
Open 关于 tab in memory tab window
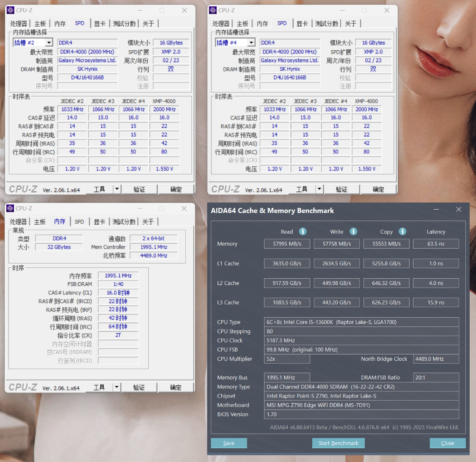148,222
